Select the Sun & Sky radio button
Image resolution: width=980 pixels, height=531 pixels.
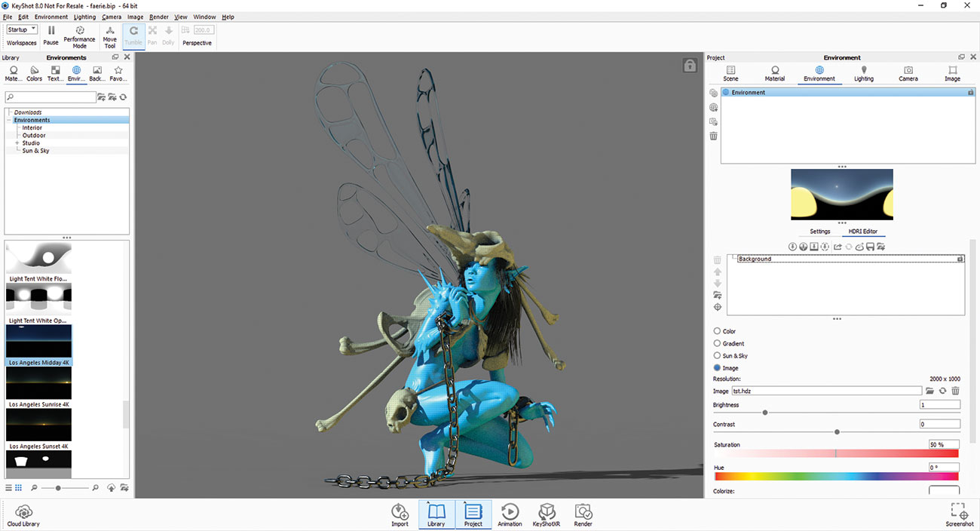(717, 355)
